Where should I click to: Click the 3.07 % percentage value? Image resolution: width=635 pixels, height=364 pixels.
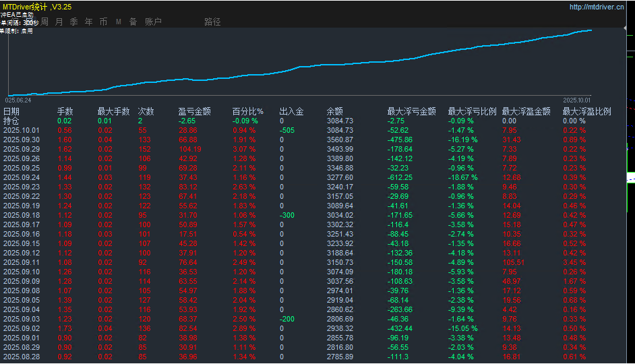pos(244,149)
